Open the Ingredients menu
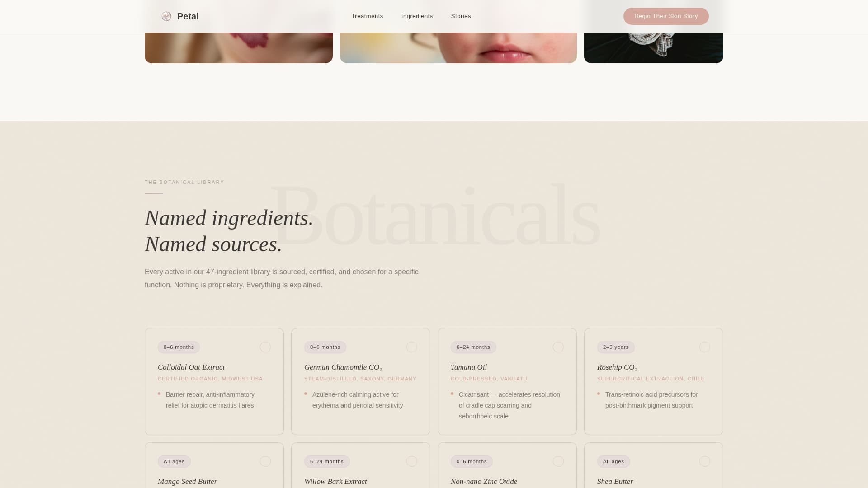The width and height of the screenshot is (868, 488). 417,16
